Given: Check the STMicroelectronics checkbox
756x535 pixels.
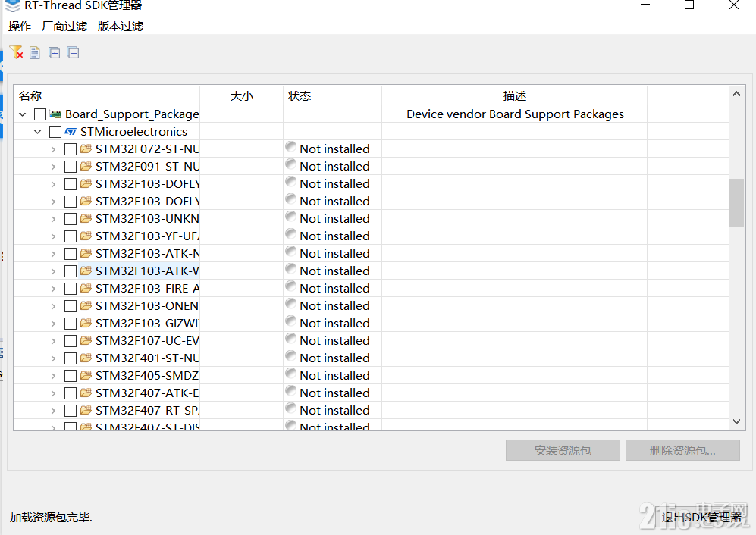Looking at the screenshot, I should coord(55,132).
